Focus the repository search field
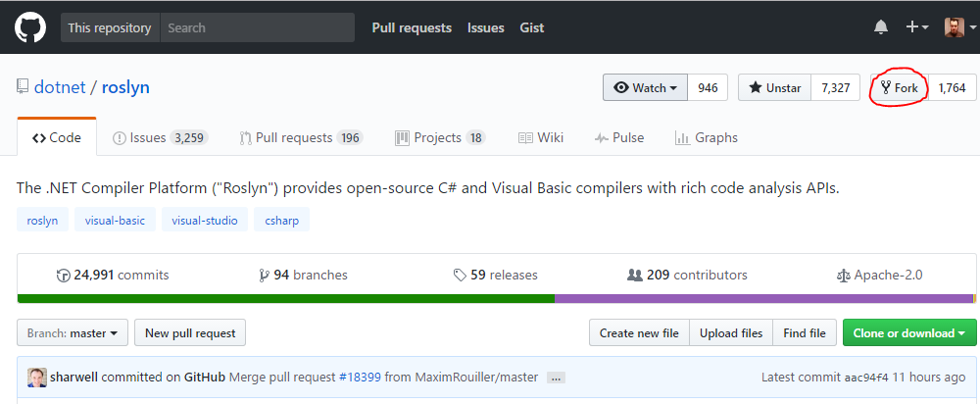 pyautogui.click(x=257, y=27)
